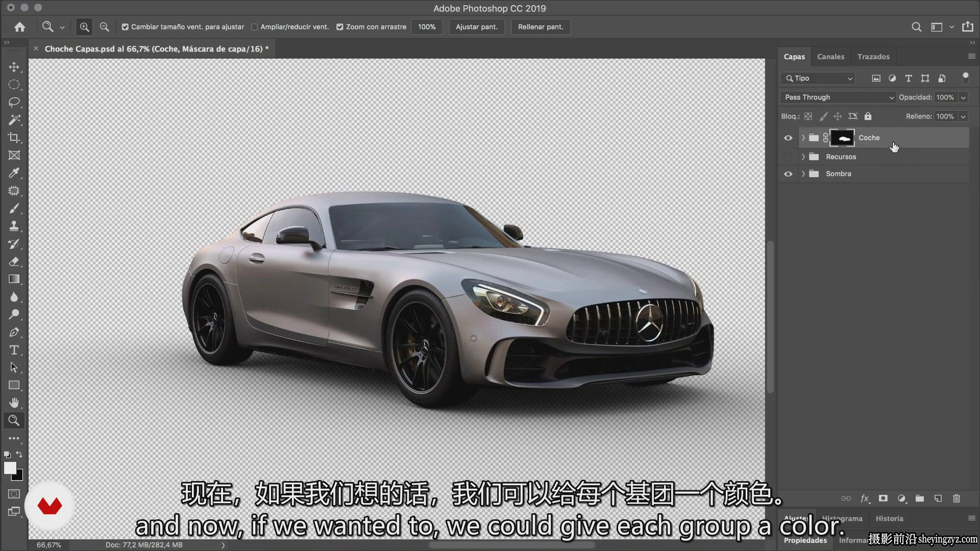The height and width of the screenshot is (551, 980).
Task: Toggle Cambiar tamaño vent. para ajustar checkbox
Action: pos(125,27)
